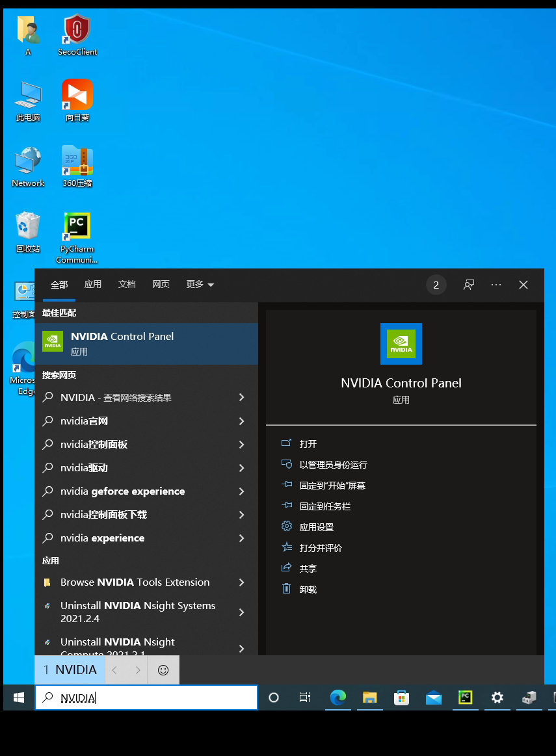Expand the NVIDIA 查看网络搜索结果 arrow
Screen dimensions: 556x756
coord(242,397)
